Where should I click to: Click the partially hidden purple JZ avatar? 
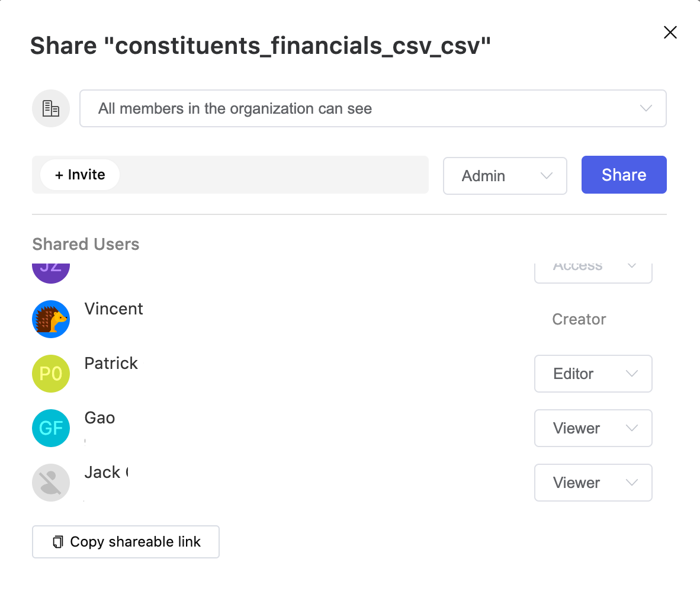click(x=51, y=271)
